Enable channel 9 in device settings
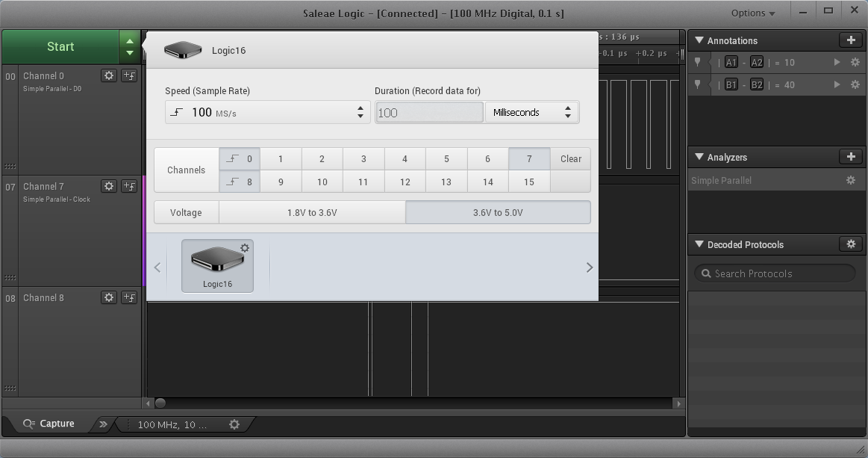This screenshot has width=868, height=458. [x=281, y=182]
